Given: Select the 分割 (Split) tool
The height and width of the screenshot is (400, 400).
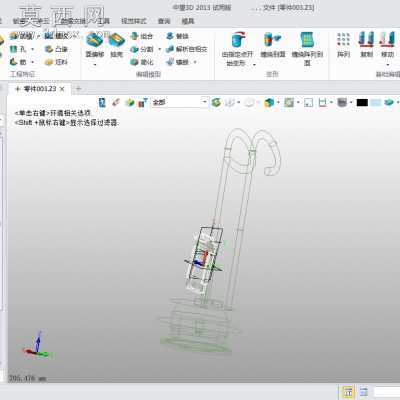Looking at the screenshot, I should click(142, 49).
